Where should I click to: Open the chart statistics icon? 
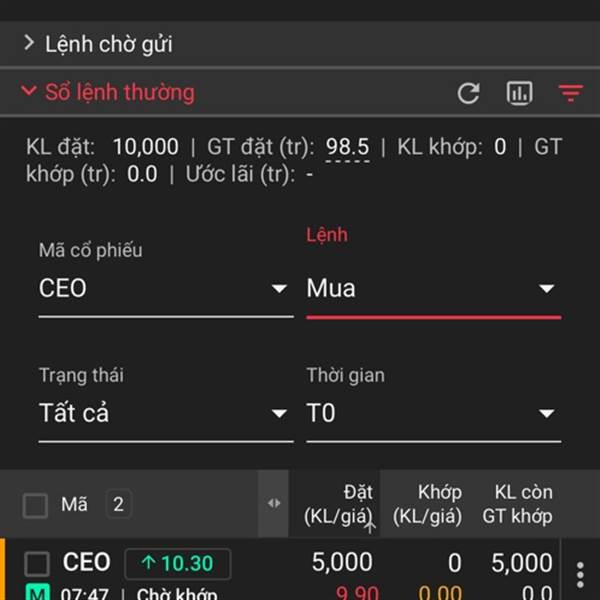pos(519,93)
